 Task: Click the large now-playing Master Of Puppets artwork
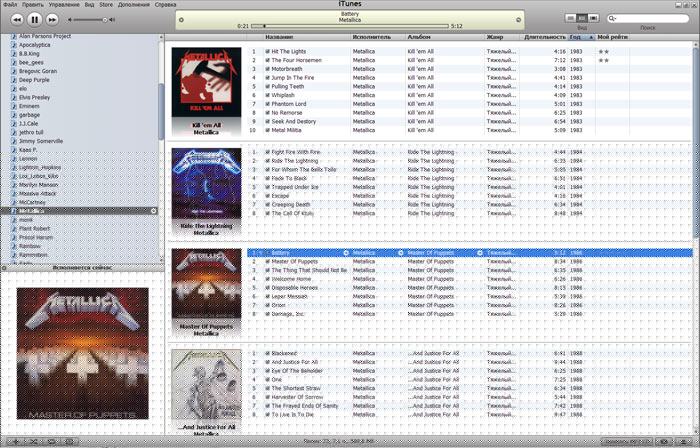pos(83,353)
